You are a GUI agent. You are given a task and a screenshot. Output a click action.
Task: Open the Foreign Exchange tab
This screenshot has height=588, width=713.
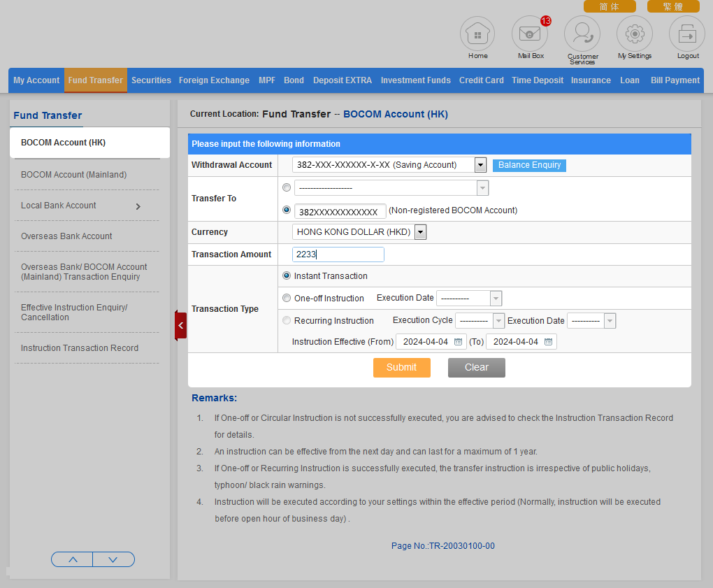pyautogui.click(x=214, y=80)
